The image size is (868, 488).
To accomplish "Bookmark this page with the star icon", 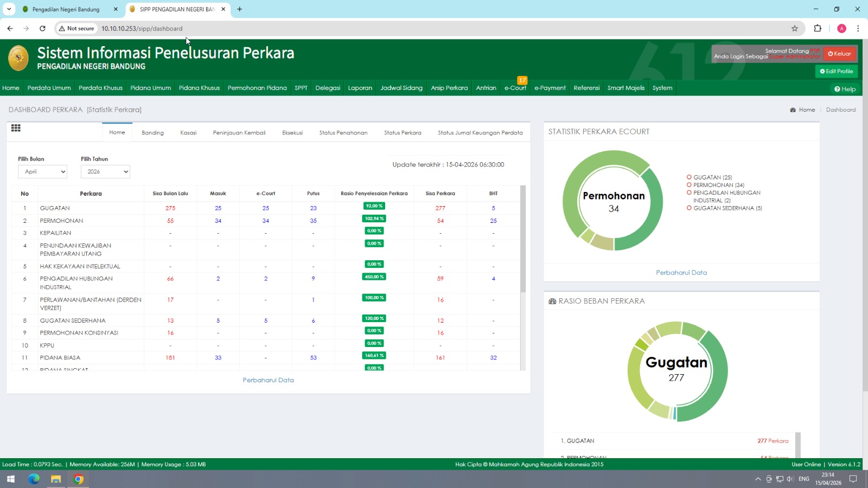I will coord(795,29).
